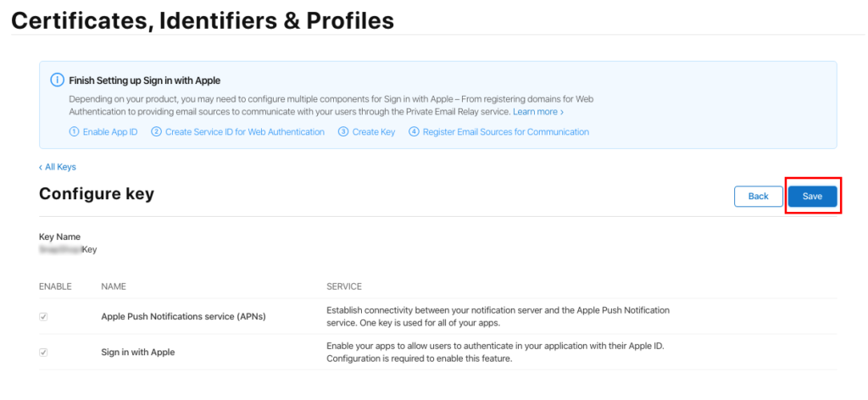
Task: Click the circled number 3 step icon
Action: pos(343,131)
